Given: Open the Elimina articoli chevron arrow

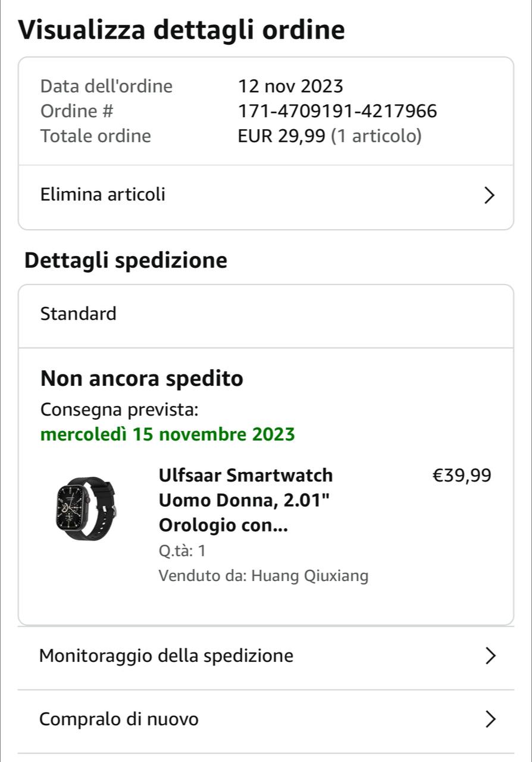Looking at the screenshot, I should (489, 195).
